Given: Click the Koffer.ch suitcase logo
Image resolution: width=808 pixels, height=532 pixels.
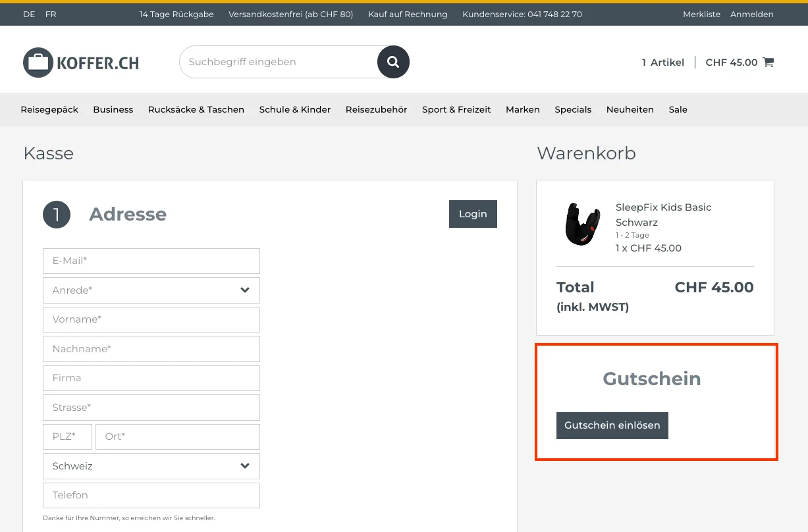Looking at the screenshot, I should [x=81, y=63].
